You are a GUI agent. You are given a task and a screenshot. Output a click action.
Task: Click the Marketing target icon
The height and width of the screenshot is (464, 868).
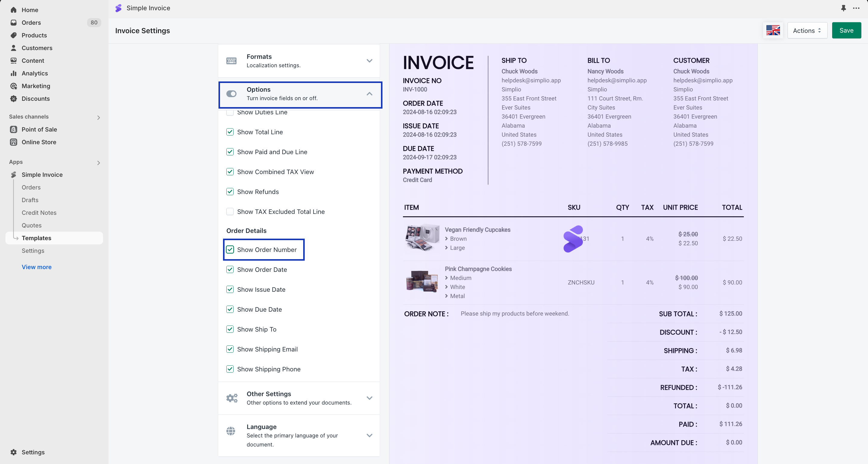coord(14,86)
